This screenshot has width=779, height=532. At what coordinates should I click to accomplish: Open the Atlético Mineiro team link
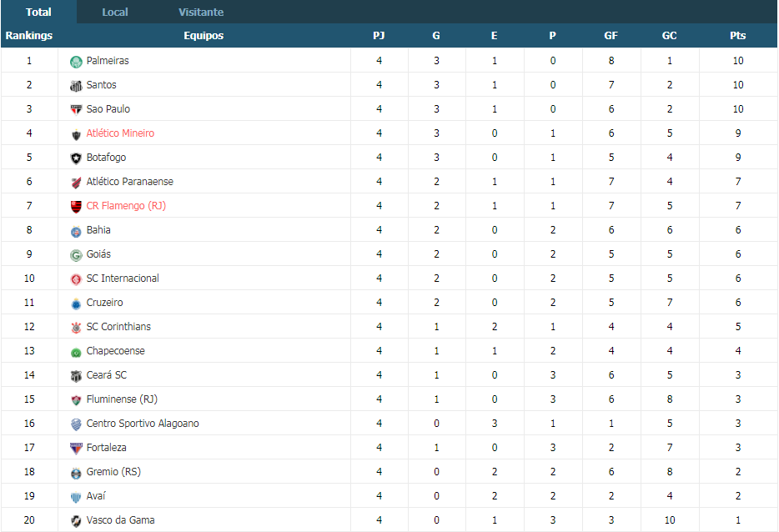coord(120,133)
